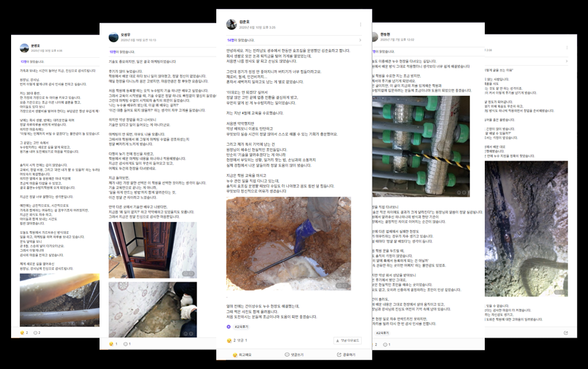Open the wooden cabinet photo in 오성우's post

coord(152,250)
